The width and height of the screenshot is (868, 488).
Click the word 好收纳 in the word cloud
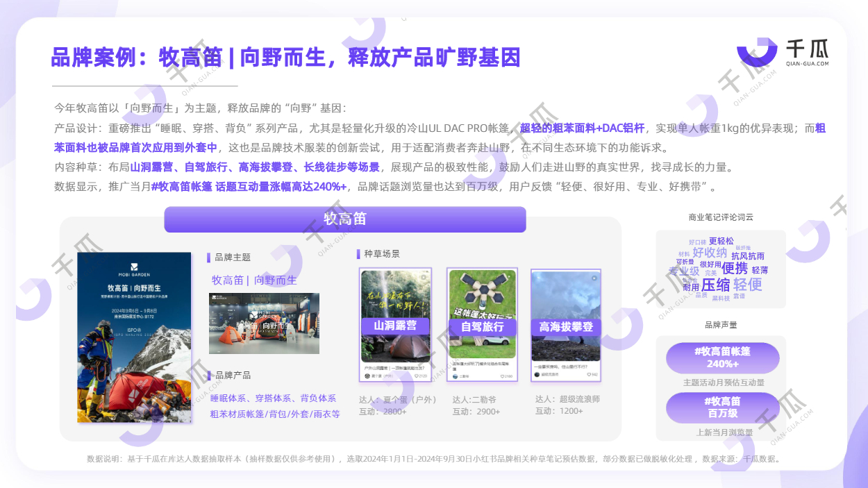(x=710, y=253)
